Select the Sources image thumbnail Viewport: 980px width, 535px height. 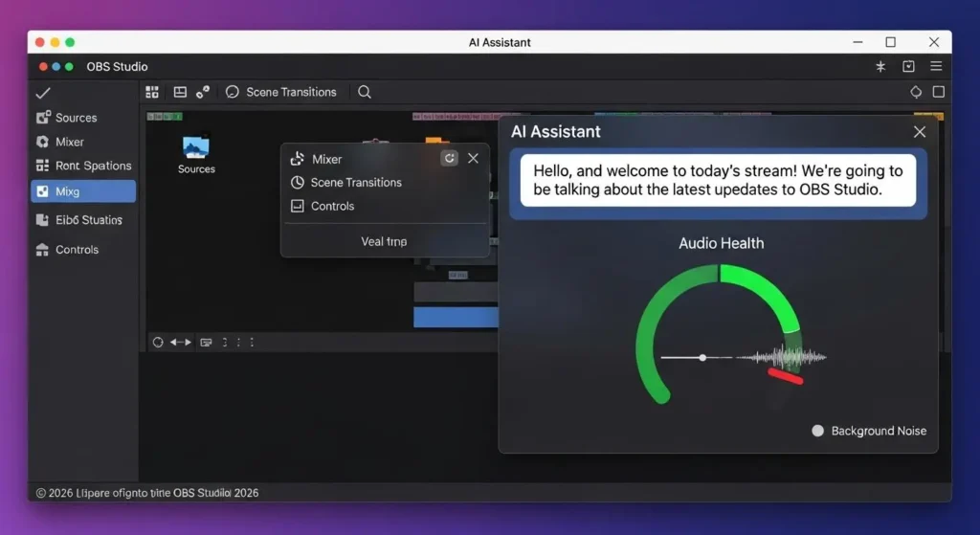tap(196, 147)
